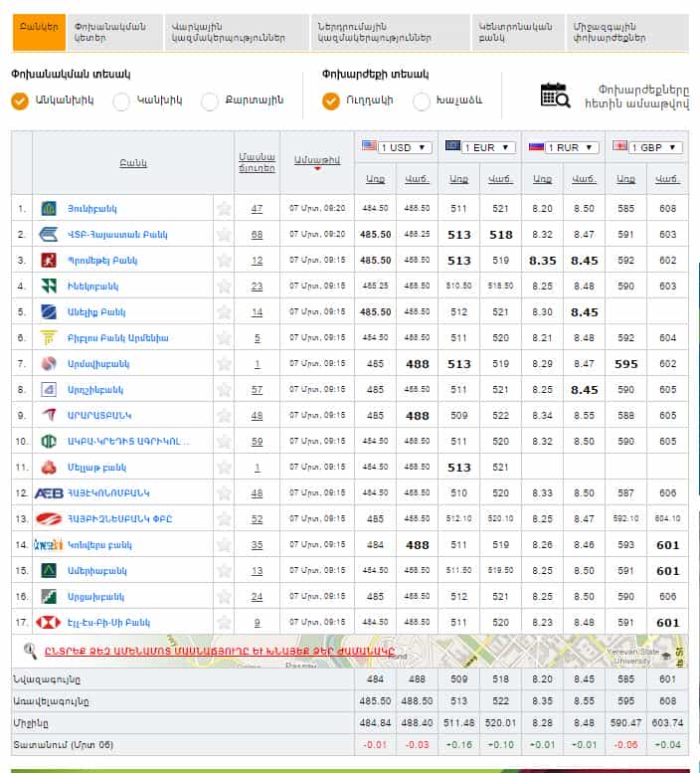Sort the table by the Ամսաթիվ date column
The image size is (700, 773).
pyautogui.click(x=316, y=160)
